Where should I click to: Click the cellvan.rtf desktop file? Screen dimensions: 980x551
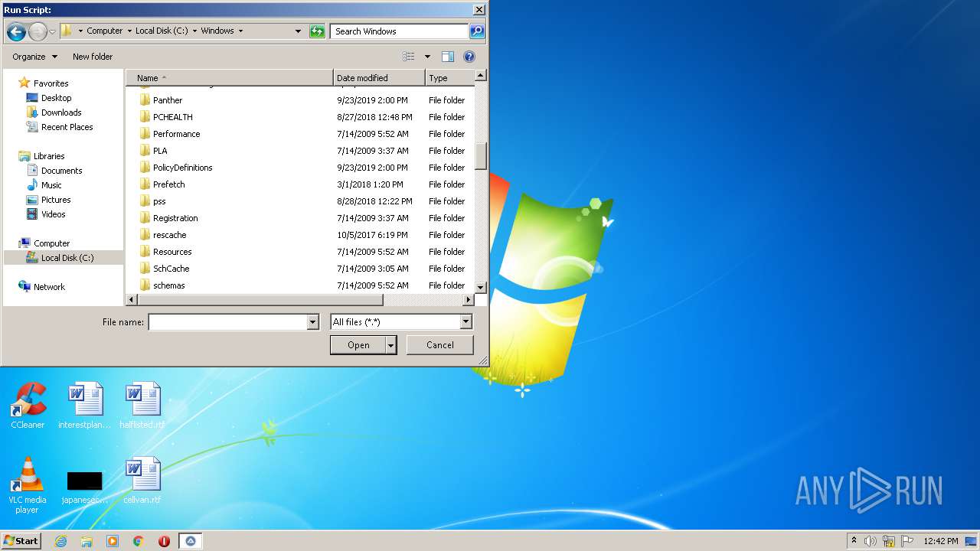click(142, 481)
